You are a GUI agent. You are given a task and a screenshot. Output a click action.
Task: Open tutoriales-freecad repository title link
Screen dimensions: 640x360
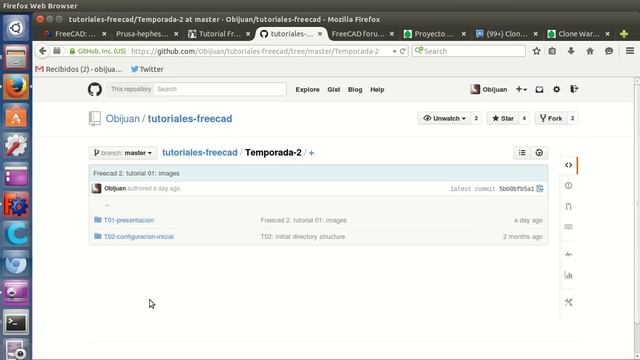point(190,119)
